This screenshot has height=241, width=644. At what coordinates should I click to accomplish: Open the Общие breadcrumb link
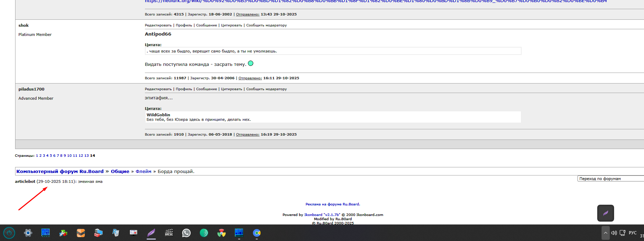coord(120,172)
